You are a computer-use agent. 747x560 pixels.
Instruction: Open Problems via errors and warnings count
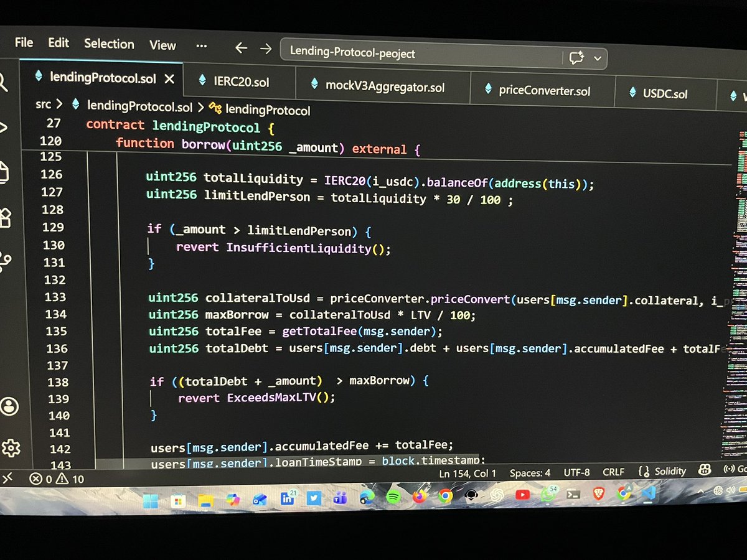(x=57, y=479)
